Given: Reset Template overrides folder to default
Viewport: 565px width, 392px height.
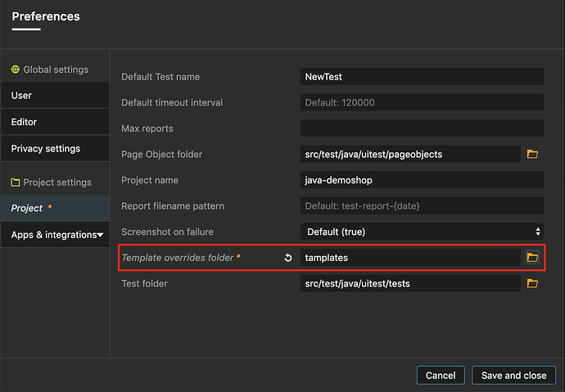Looking at the screenshot, I should [x=288, y=258].
